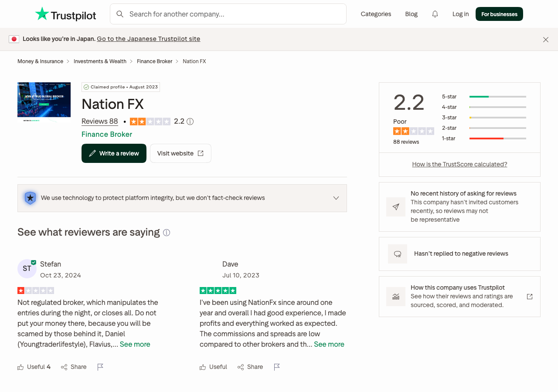Click the Stefan reviewer name
Screen dimensions: 558x392
click(x=51, y=264)
